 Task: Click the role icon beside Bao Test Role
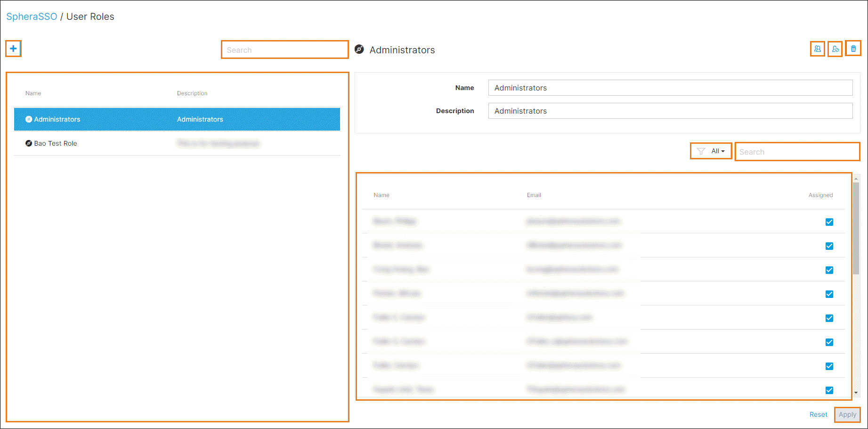29,143
